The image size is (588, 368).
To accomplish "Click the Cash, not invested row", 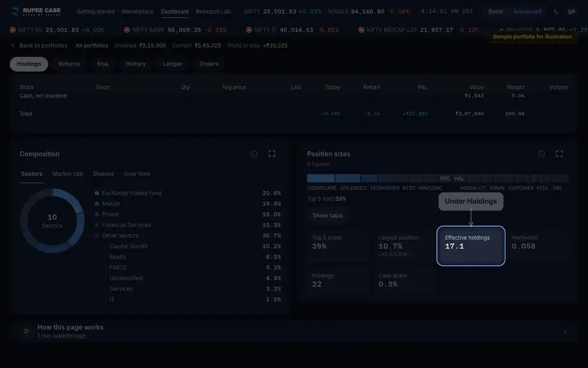I will click(293, 96).
